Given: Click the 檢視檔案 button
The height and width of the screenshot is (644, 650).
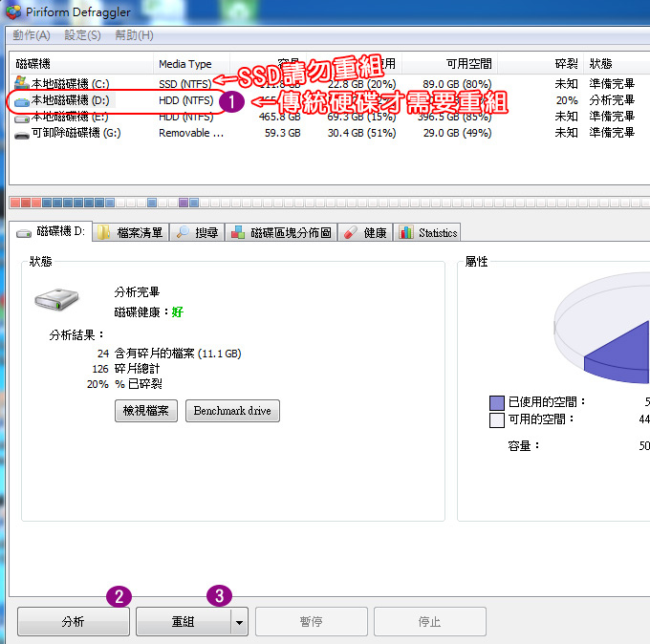Looking at the screenshot, I should coord(146,411).
